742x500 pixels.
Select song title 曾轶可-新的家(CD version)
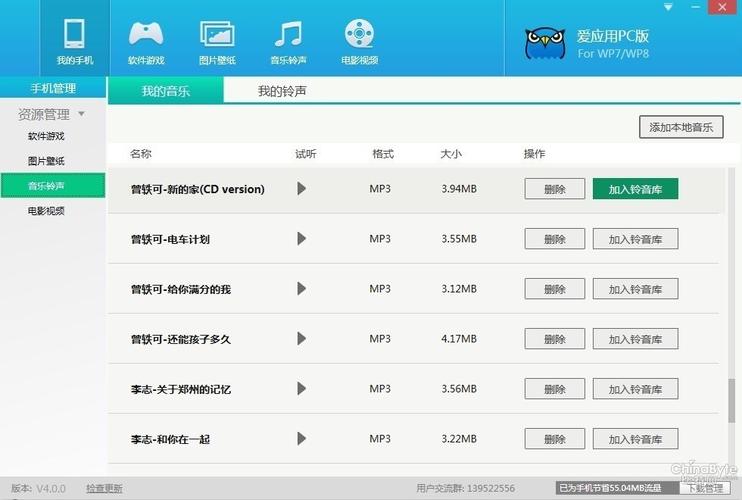point(198,189)
